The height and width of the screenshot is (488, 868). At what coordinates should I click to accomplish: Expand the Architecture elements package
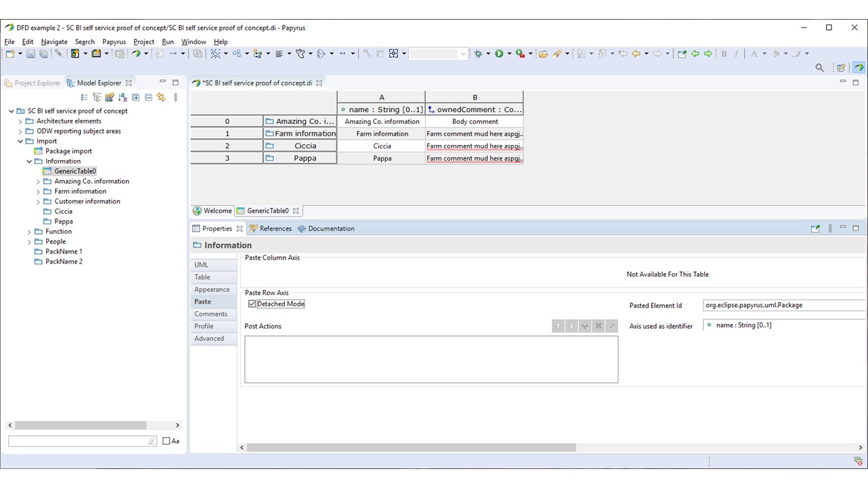[20, 121]
